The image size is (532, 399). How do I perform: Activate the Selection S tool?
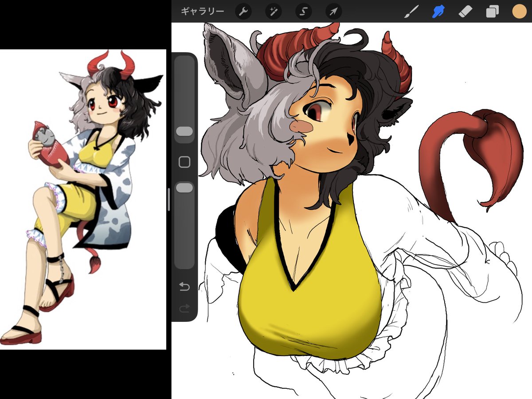(304, 12)
